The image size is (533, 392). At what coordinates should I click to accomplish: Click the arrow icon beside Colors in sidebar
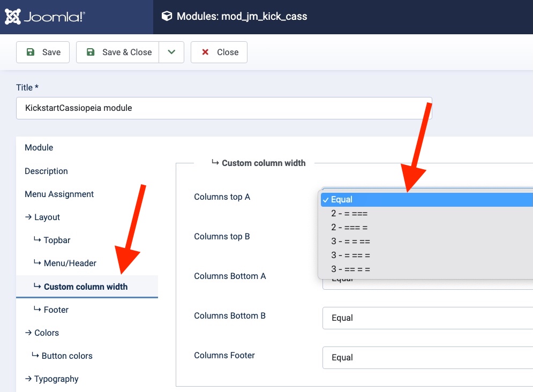(28, 333)
